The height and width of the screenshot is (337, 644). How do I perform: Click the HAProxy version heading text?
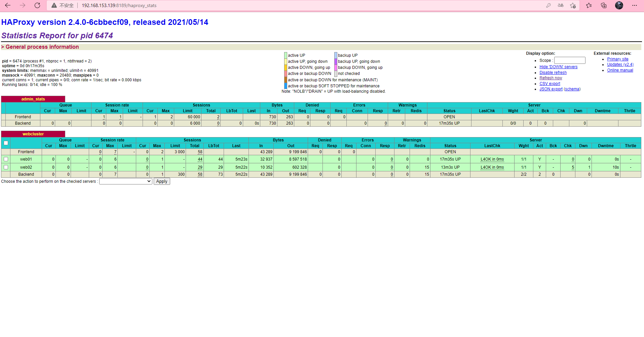(x=105, y=22)
